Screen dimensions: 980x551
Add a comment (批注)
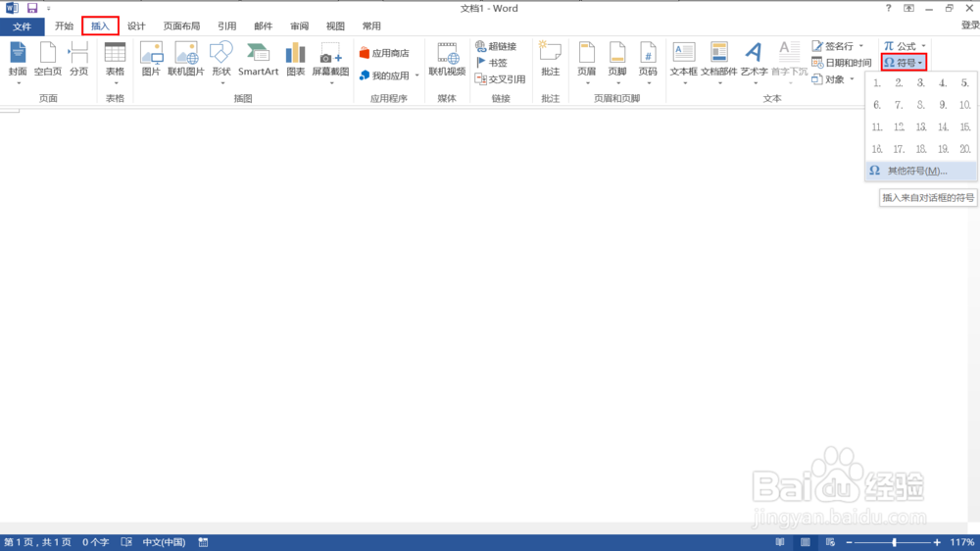point(551,60)
